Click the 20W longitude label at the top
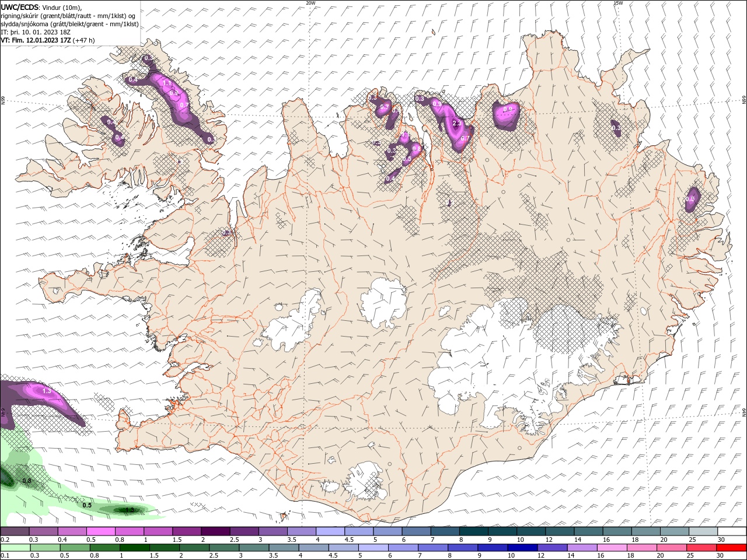Viewport: 747px width, 560px height. 310,3
